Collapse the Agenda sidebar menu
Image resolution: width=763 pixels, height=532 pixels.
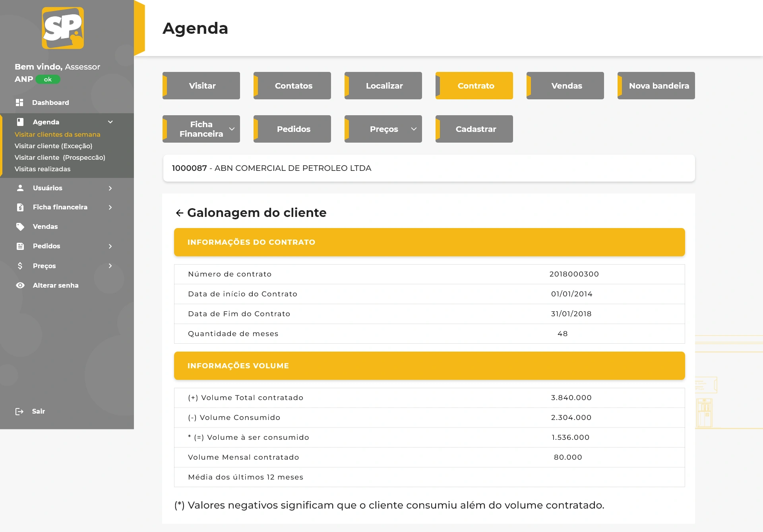click(110, 122)
